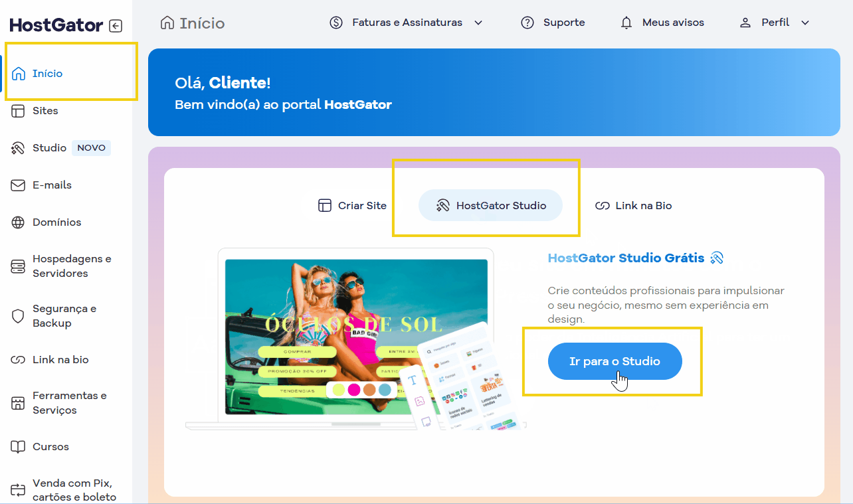
Task: Click the Olá, Cliente! greeting text
Action: [223, 83]
